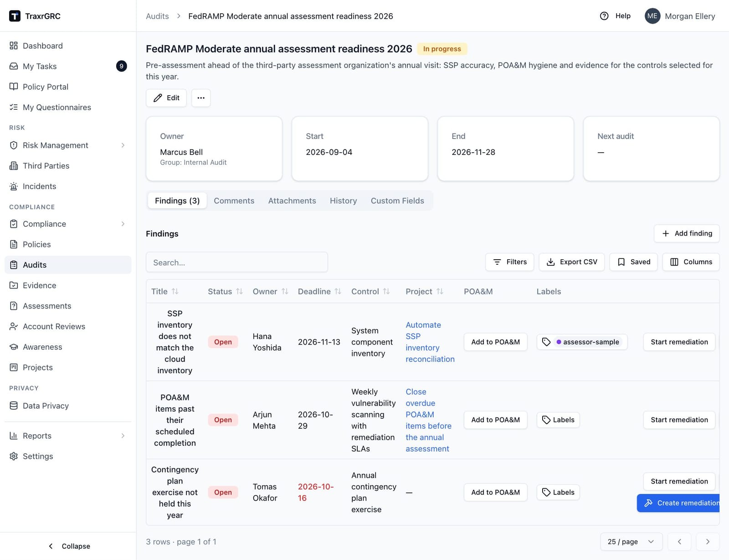Open Projects in the sidebar
Viewport: 729px width, 560px height.
click(x=68, y=367)
